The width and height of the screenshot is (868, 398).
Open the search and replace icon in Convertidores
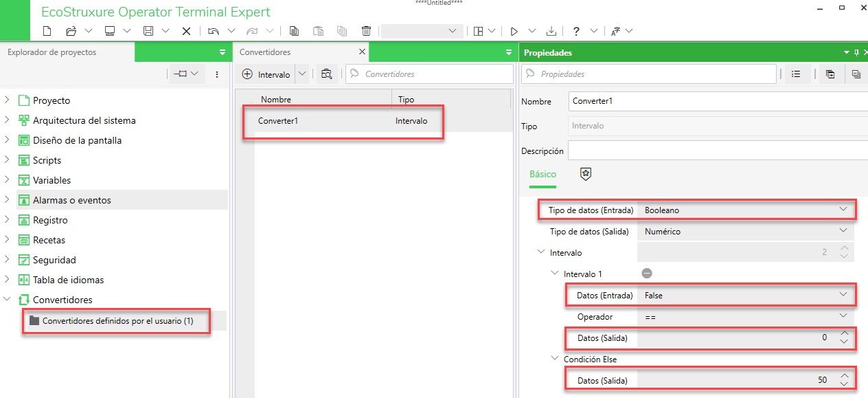(x=326, y=74)
